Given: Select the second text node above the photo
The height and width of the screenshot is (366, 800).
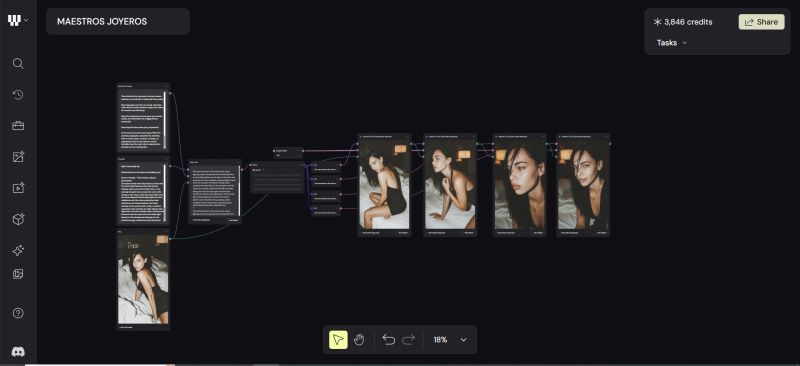Looking at the screenshot, I should [x=143, y=191].
